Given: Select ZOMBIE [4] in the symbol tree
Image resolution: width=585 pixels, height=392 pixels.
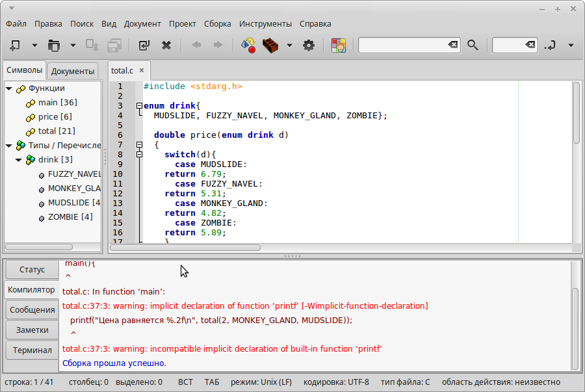Looking at the screenshot, I should 70,217.
